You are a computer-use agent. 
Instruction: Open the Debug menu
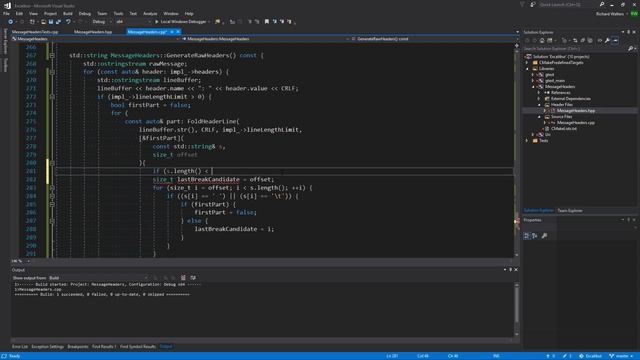[85, 13]
